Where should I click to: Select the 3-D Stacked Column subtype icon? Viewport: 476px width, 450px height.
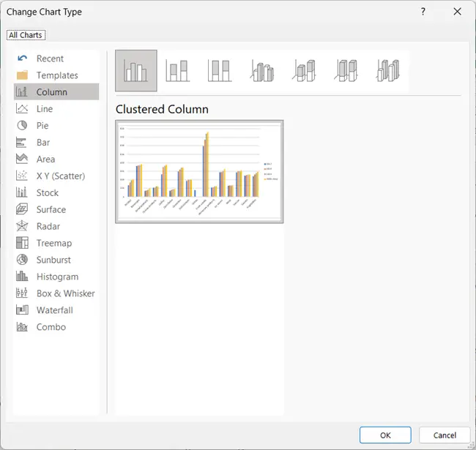click(x=304, y=71)
